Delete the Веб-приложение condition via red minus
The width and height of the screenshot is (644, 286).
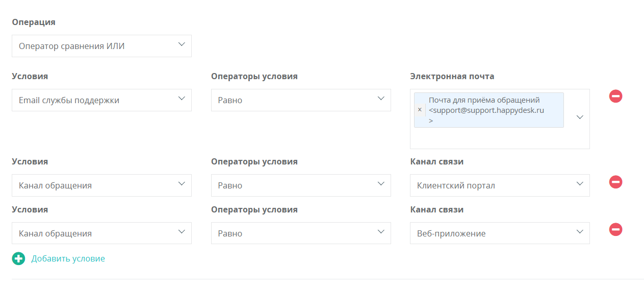click(x=615, y=230)
